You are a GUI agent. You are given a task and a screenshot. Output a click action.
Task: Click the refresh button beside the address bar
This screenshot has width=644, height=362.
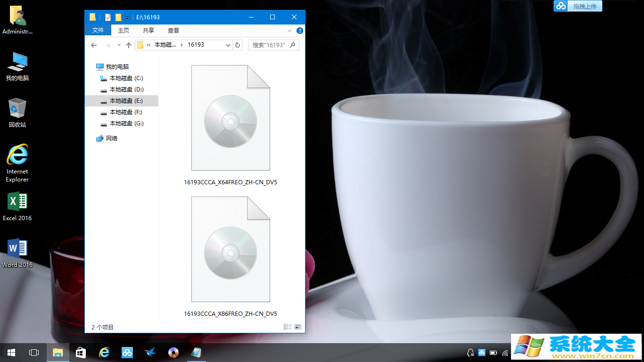point(238,45)
